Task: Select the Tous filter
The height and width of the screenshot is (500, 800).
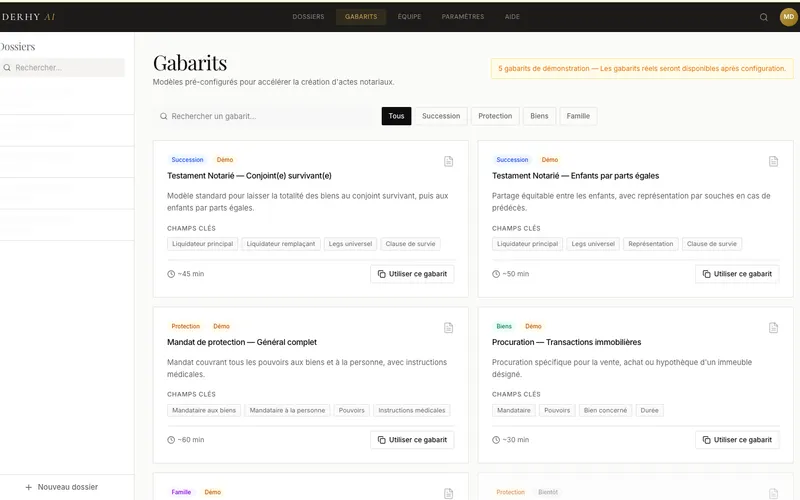Action: click(396, 116)
